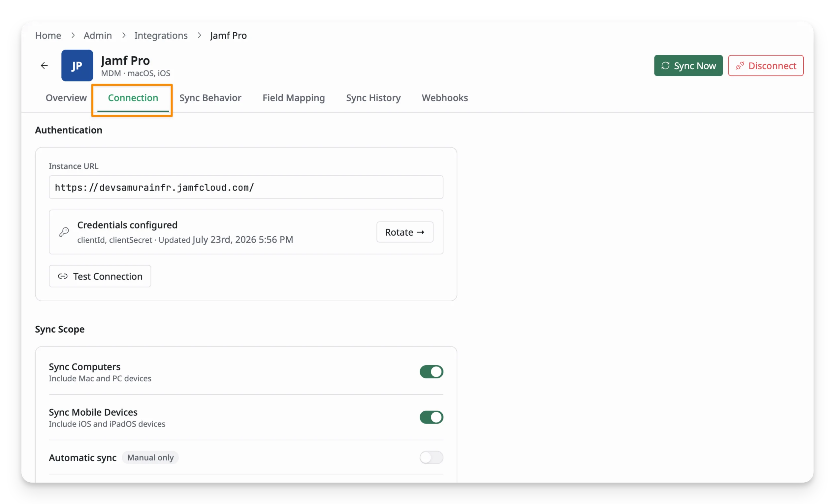Image resolution: width=835 pixels, height=504 pixels.
Task: Disable the Sync Mobile Devices switch
Action: tap(432, 417)
